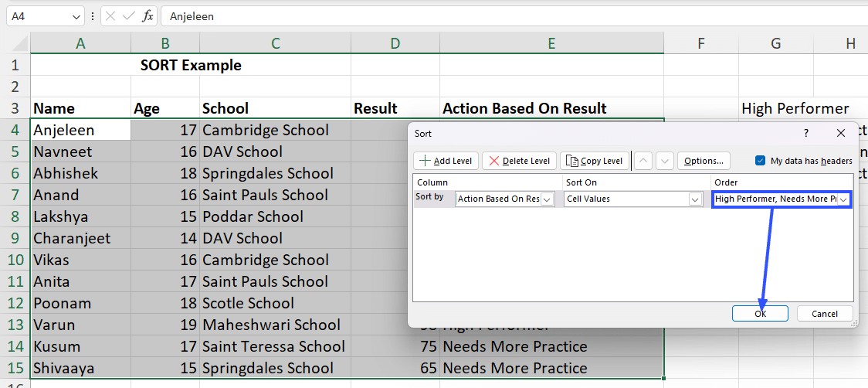This screenshot has width=868, height=388.
Task: Click the Age header cell
Action: pos(165,108)
